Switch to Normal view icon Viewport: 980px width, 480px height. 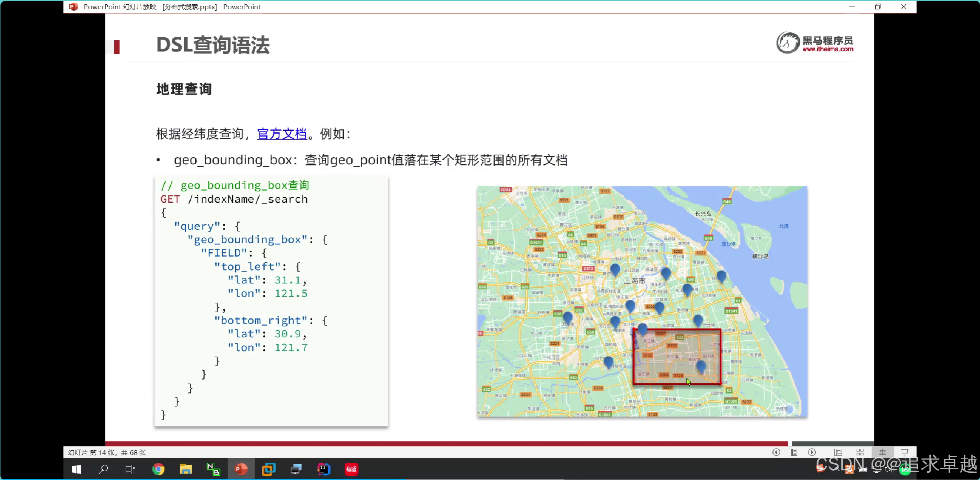pyautogui.click(x=838, y=452)
